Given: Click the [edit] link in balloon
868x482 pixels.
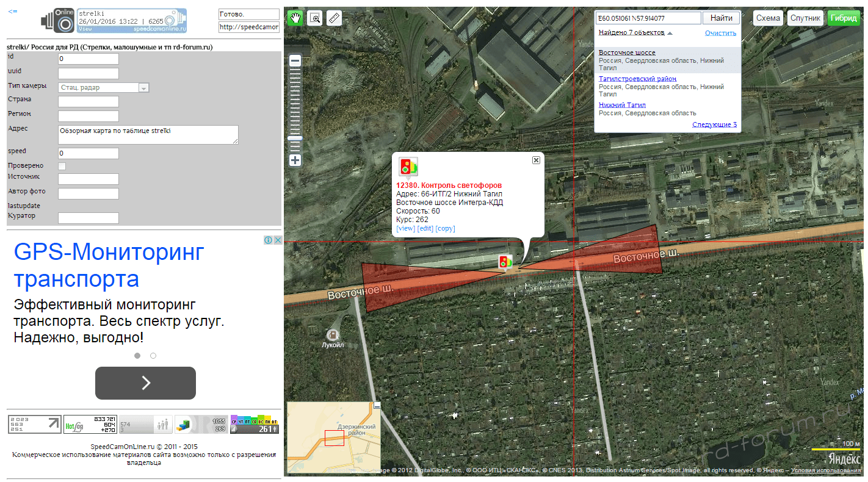Looking at the screenshot, I should pos(425,229).
